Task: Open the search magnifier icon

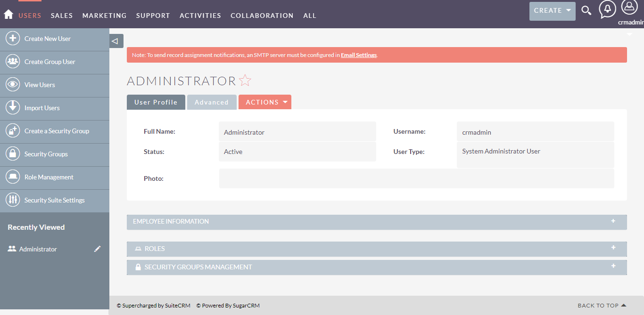Action: [x=586, y=10]
